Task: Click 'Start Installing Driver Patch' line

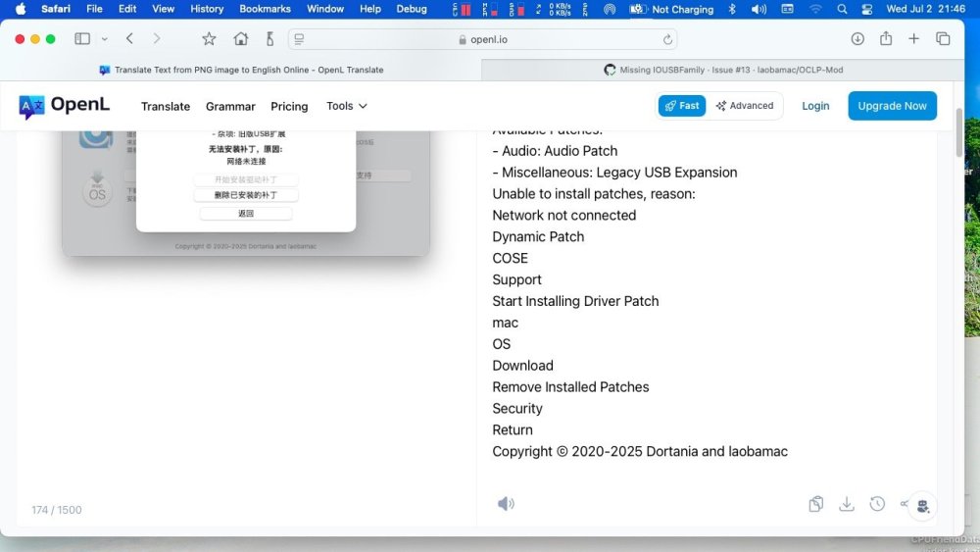Action: pyautogui.click(x=575, y=301)
